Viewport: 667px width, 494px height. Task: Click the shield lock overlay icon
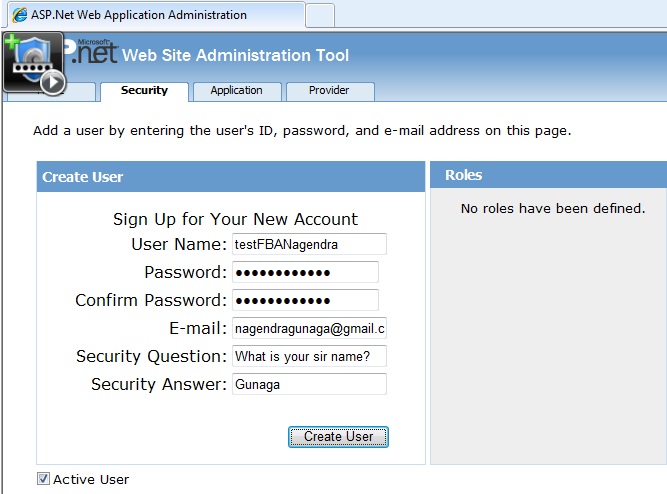(x=33, y=63)
